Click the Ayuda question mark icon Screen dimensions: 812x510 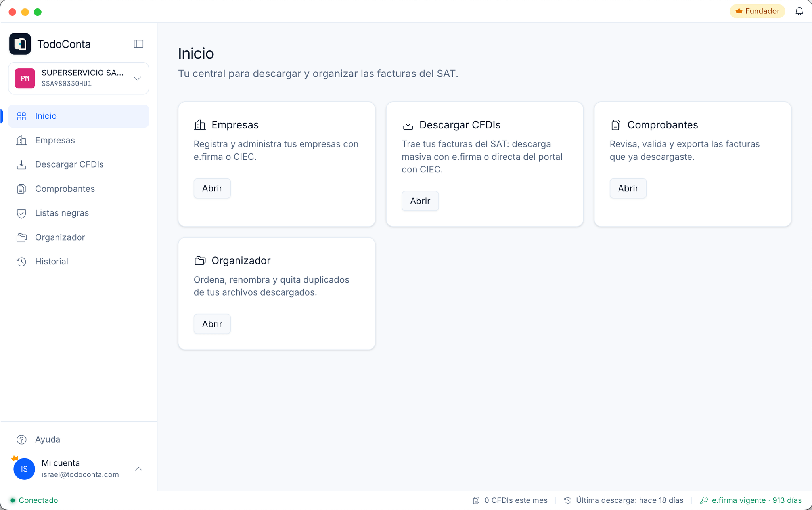(x=21, y=439)
